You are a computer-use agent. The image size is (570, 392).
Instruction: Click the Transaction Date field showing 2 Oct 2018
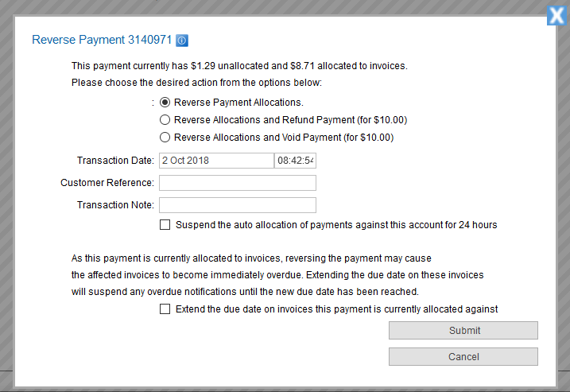[215, 161]
